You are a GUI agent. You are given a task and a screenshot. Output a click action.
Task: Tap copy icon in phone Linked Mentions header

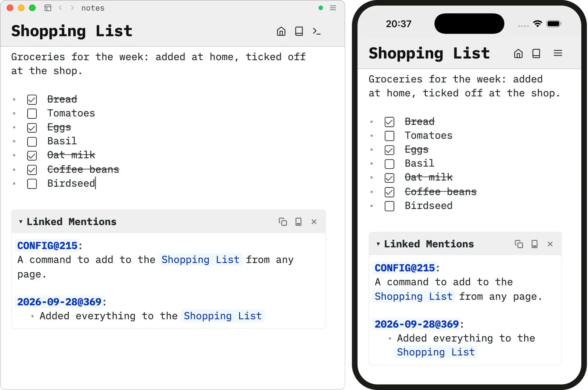(x=519, y=244)
